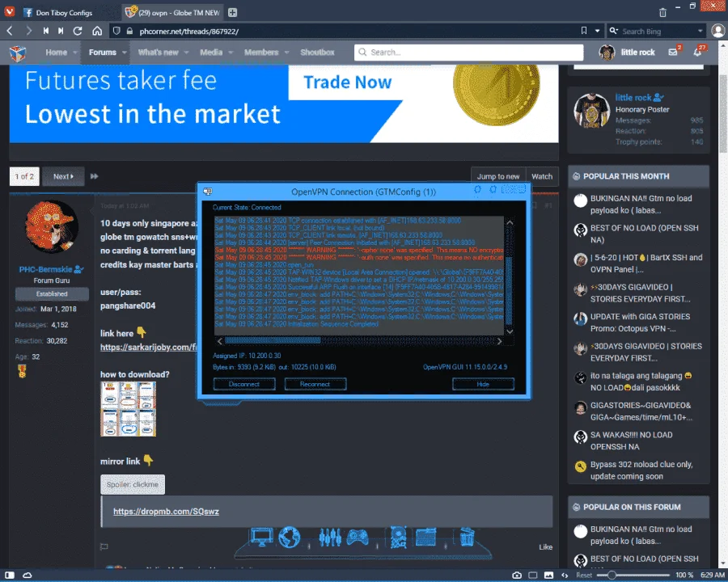Toggle the Vivaldi side panel

9,575
